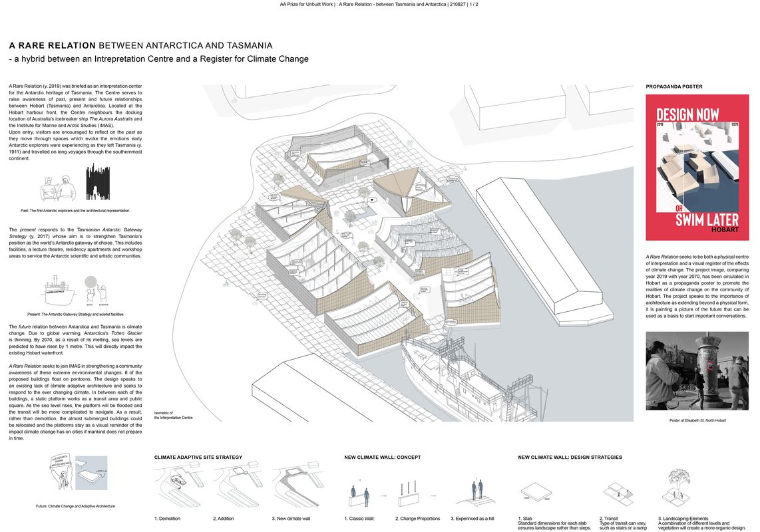Click the Slab design strategy diagram
Screen dimensions: 760x532
(536, 491)
